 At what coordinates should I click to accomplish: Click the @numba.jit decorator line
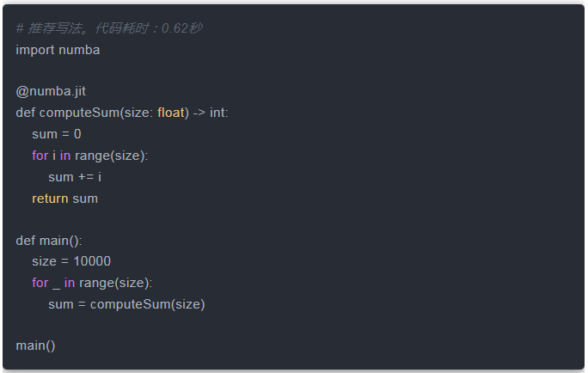pyautogui.click(x=51, y=92)
